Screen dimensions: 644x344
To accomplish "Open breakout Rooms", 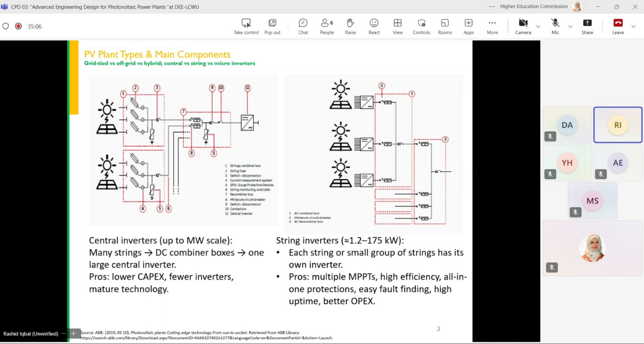I will pos(445,26).
